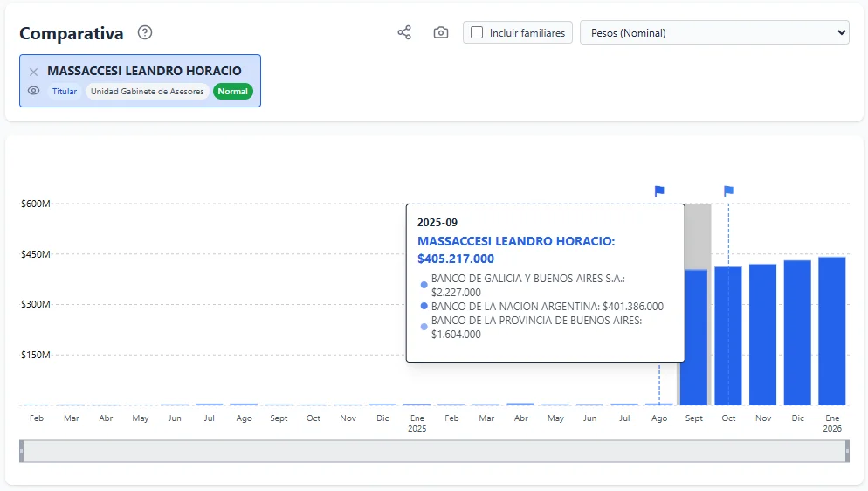
Task: Click the green Normal badge
Action: click(x=232, y=92)
